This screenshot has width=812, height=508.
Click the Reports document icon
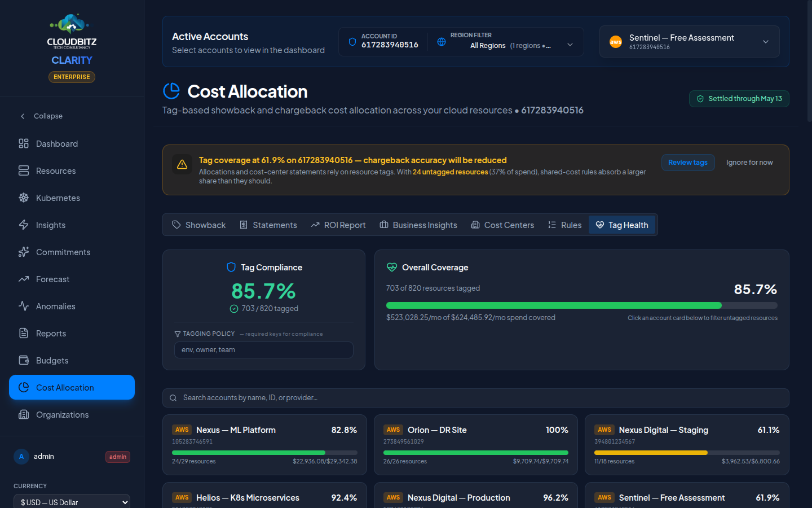click(x=24, y=333)
